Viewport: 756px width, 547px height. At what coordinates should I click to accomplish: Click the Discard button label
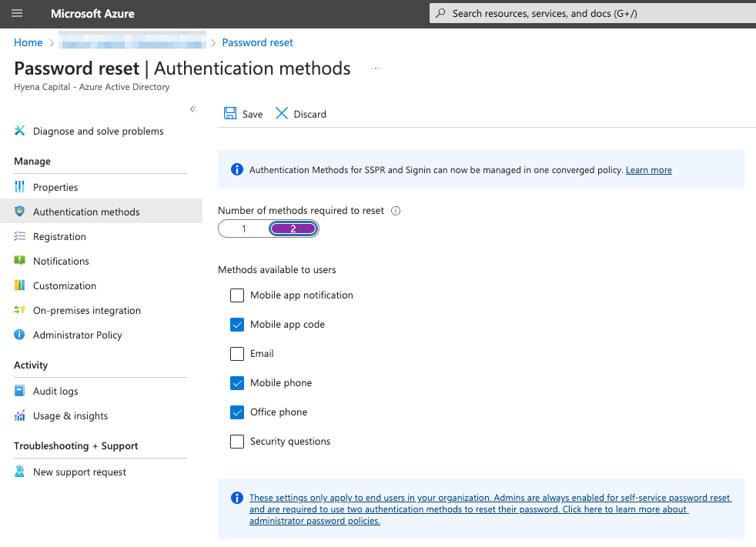tap(310, 114)
